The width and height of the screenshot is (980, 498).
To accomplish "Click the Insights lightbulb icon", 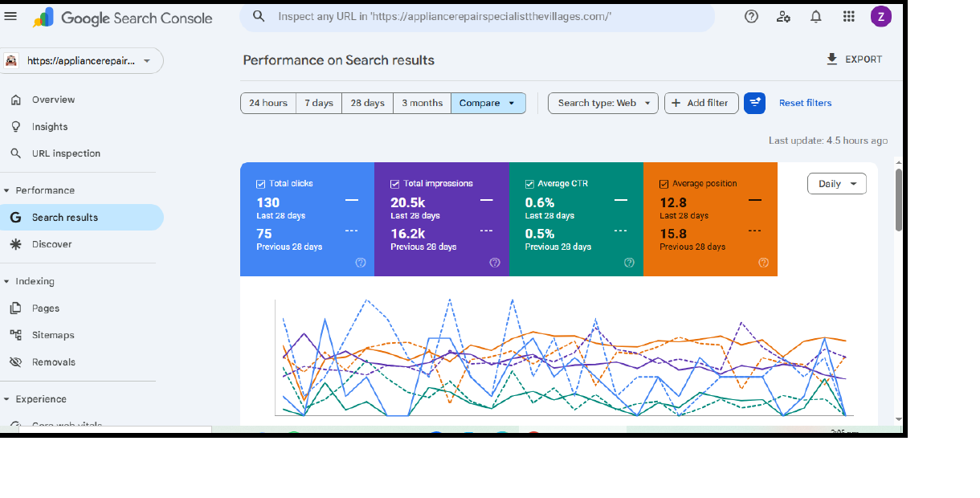I will point(15,127).
